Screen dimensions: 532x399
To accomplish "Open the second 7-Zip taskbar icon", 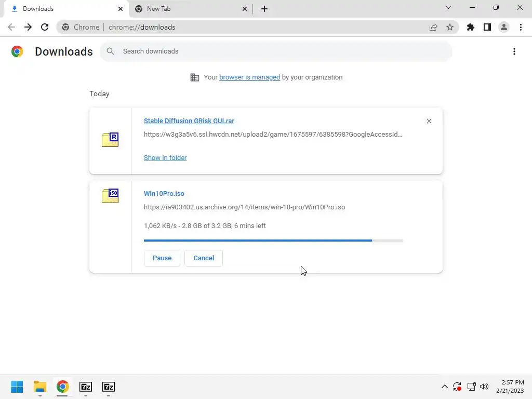I will (x=109, y=387).
